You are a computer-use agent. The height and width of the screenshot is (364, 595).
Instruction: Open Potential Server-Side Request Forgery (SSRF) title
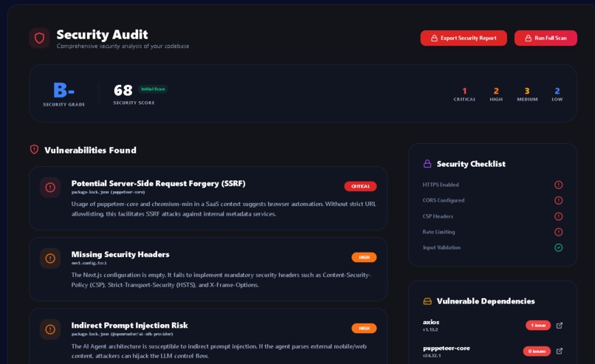pyautogui.click(x=158, y=183)
